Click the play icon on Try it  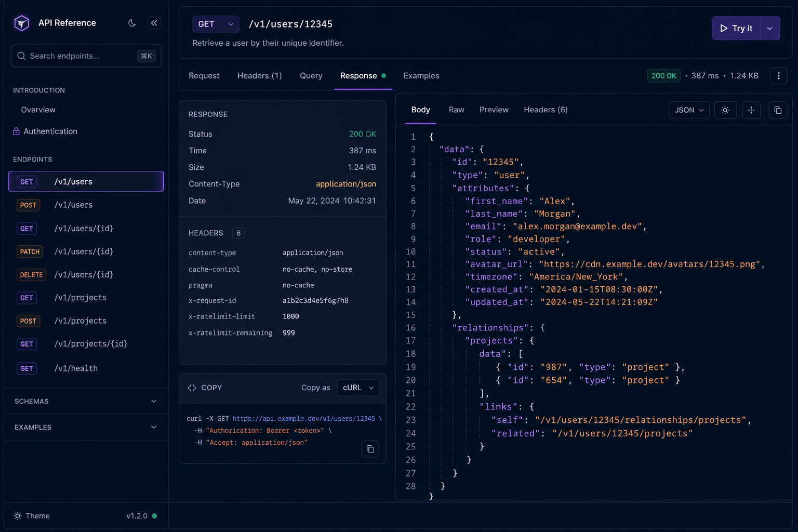tap(724, 29)
